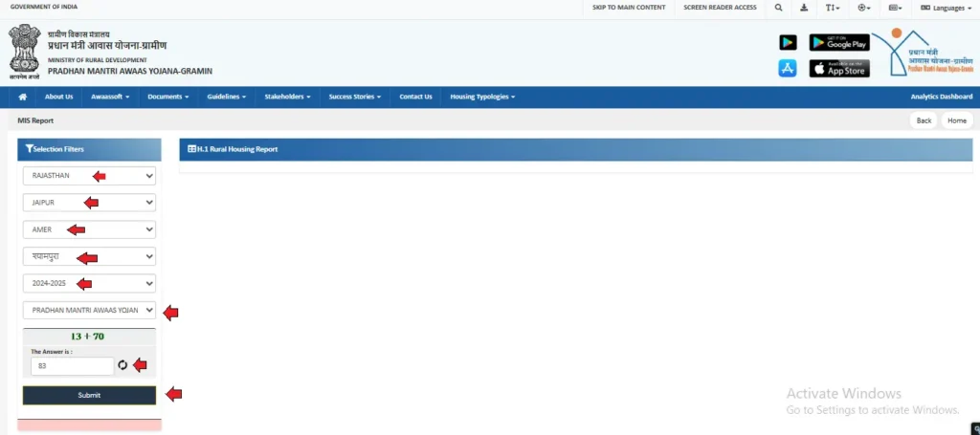Expand the Housing Typologies menu

coord(482,97)
